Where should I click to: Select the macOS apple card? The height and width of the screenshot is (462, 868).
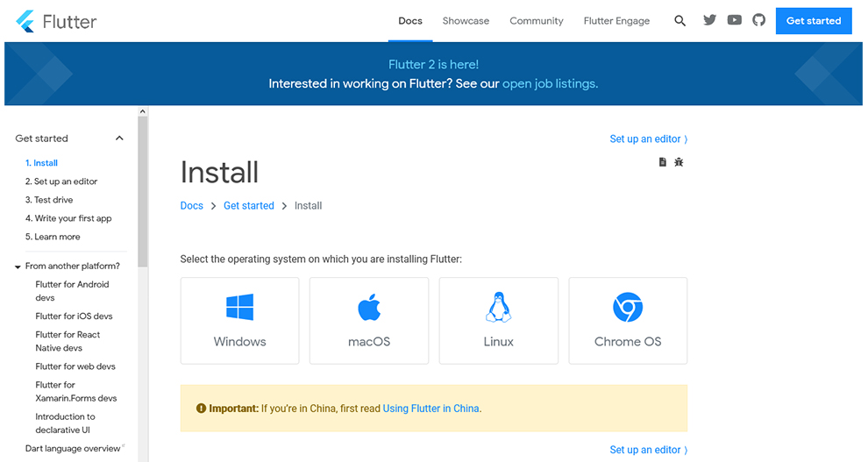pos(369,321)
